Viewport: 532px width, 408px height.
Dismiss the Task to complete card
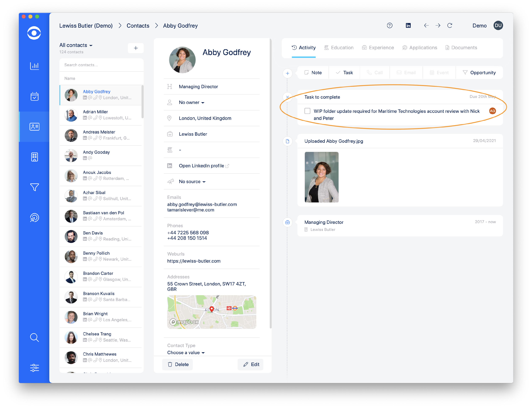click(287, 97)
